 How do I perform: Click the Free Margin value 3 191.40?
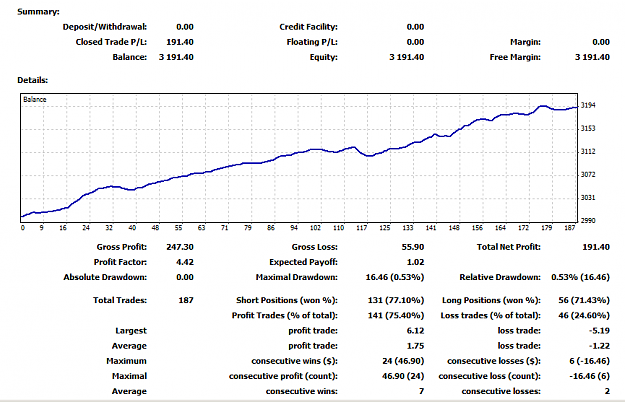(592, 57)
